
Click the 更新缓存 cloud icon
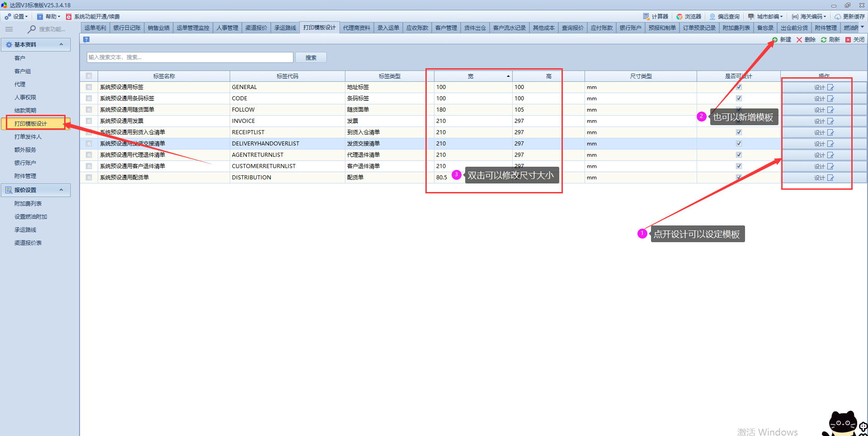pyautogui.click(x=838, y=17)
